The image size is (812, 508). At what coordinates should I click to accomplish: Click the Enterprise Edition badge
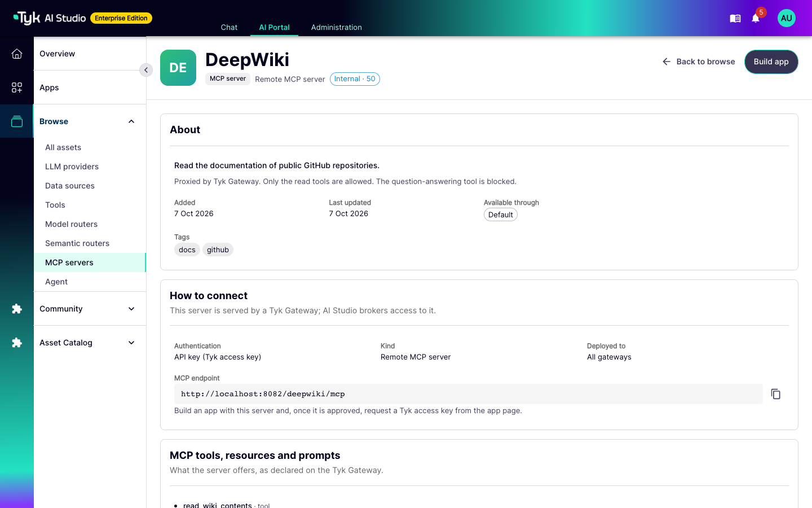coord(121,18)
